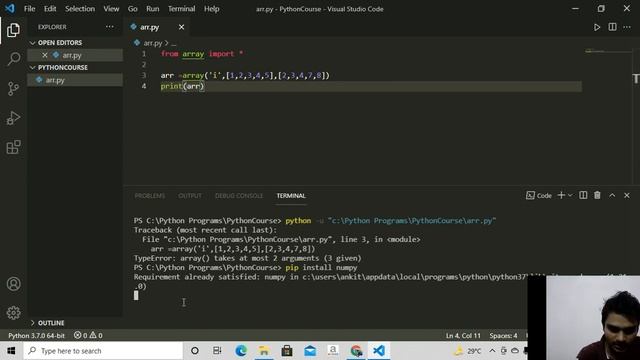Split the terminal panel
Image resolution: width=640 pixels, height=360 pixels.
pos(583,196)
